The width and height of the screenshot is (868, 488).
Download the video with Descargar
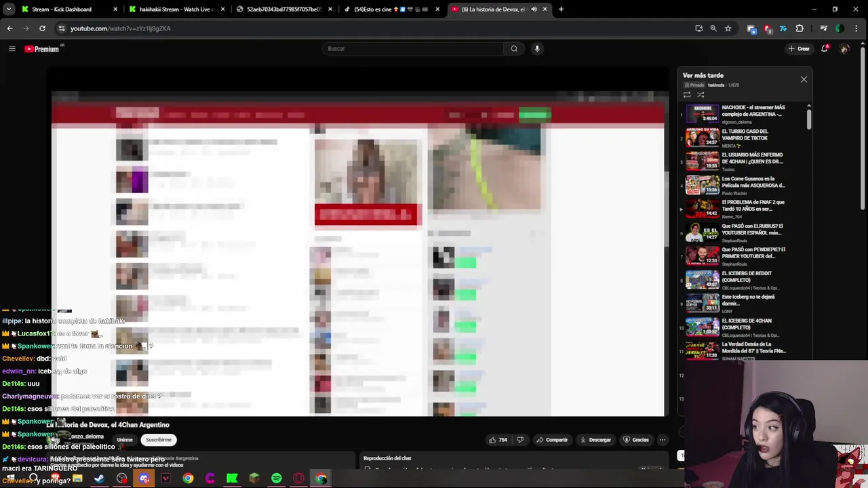595,440
